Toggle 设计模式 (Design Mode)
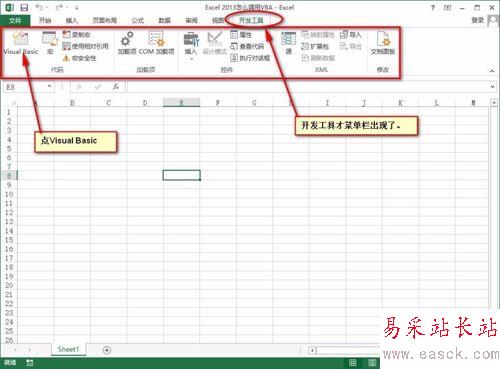 pos(215,43)
